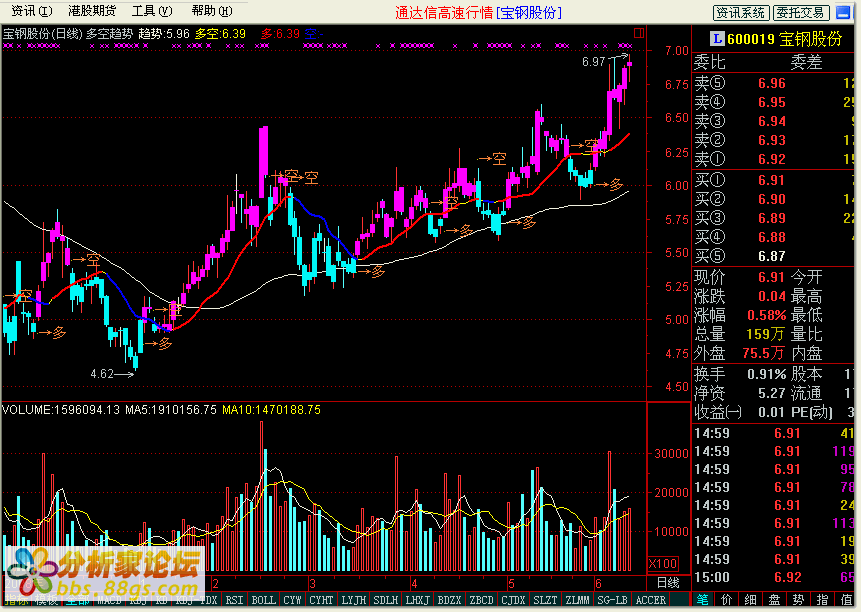Select the SDLH indicator tab
The width and height of the screenshot is (861, 612).
click(385, 600)
